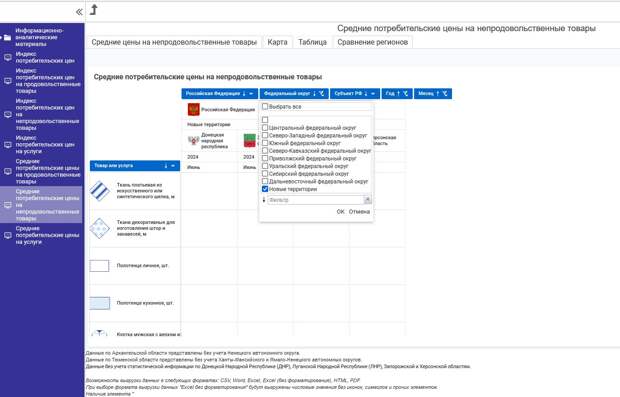620x397 pixels.
Task: Click filter icon on Год header
Action: click(405, 94)
